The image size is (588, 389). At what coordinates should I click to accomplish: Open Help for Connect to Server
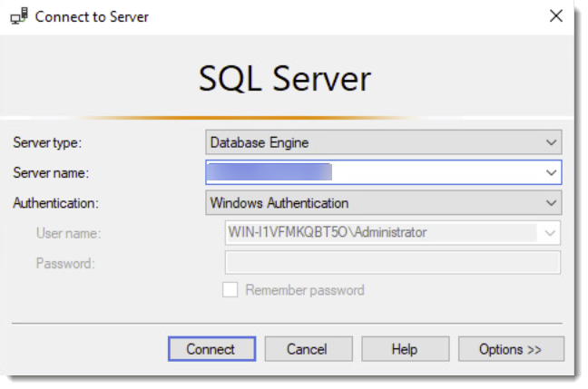(x=405, y=349)
